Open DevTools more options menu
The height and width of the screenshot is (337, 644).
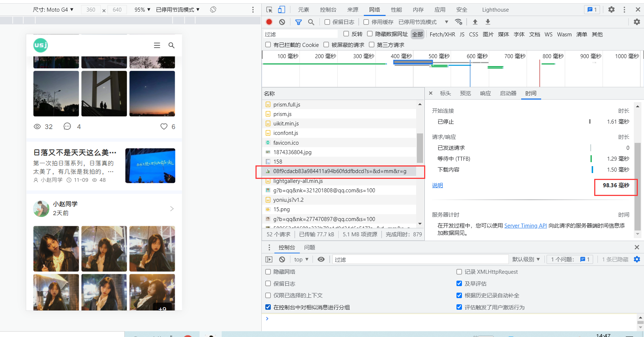(x=624, y=9)
